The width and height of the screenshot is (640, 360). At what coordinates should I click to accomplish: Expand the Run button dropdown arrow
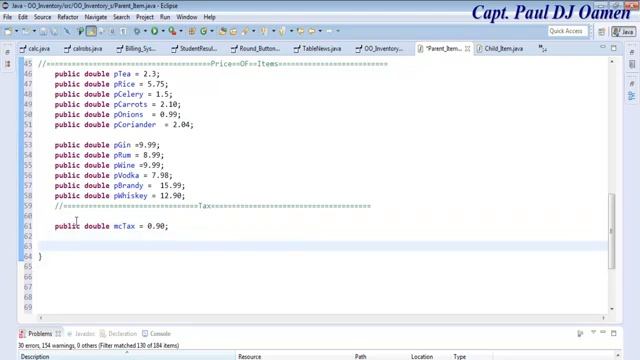coord(163,31)
